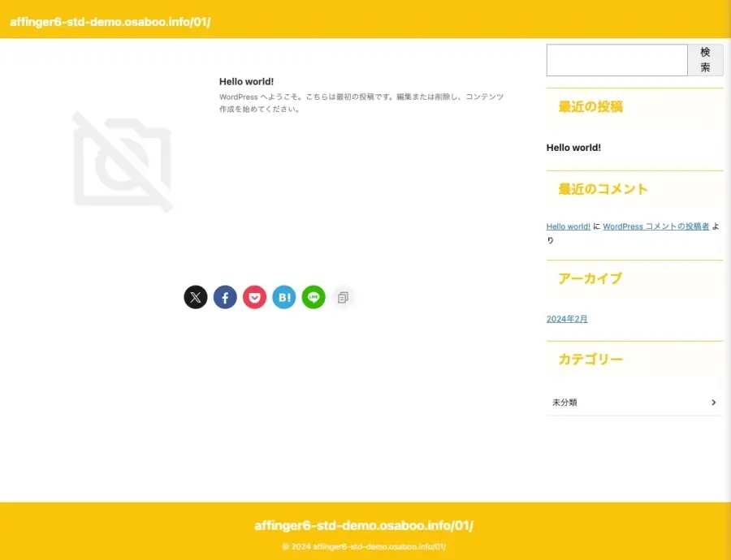Follow the Hello world! comment link
This screenshot has height=560, width=731.
[567, 226]
